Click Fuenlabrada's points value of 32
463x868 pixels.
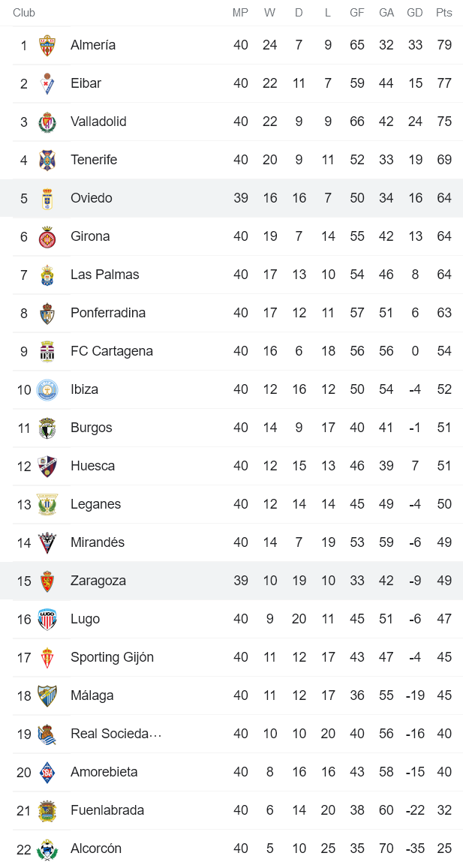444,810
